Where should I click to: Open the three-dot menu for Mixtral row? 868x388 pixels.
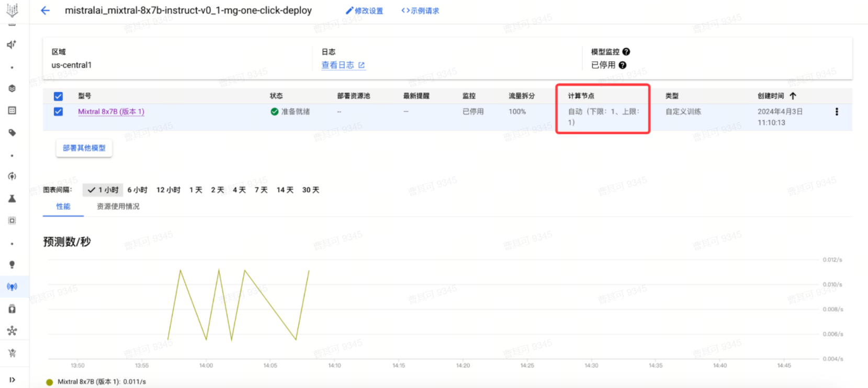(x=837, y=111)
